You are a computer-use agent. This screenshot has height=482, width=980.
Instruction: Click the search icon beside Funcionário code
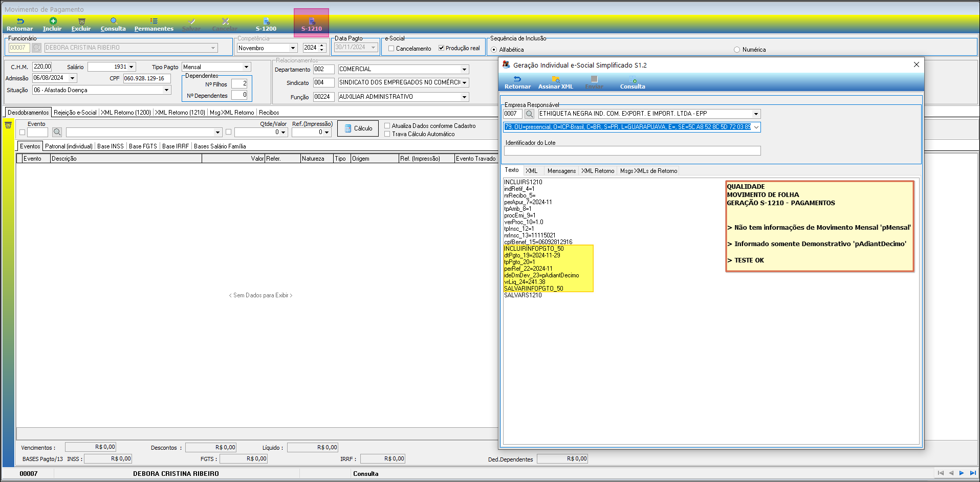tap(36, 48)
